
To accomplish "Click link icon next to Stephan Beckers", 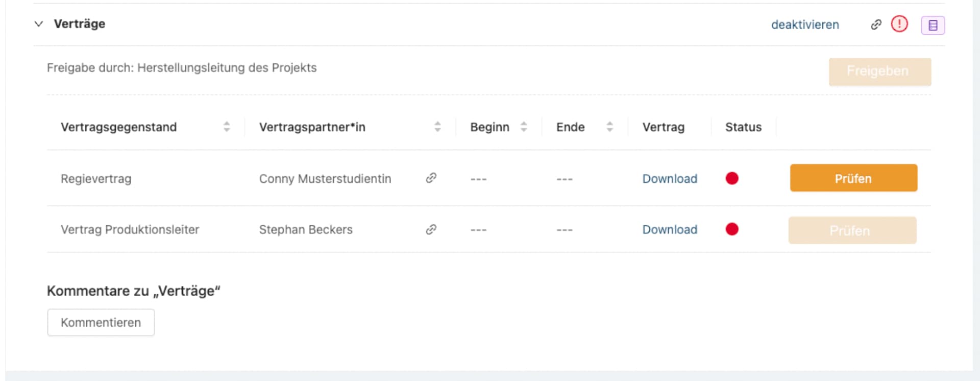I will click(431, 229).
